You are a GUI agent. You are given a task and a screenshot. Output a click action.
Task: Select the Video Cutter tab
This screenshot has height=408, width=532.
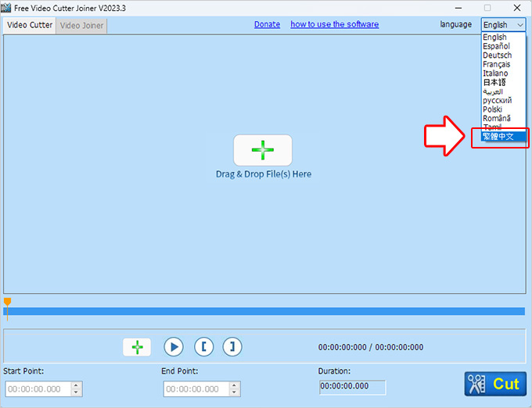(30, 25)
